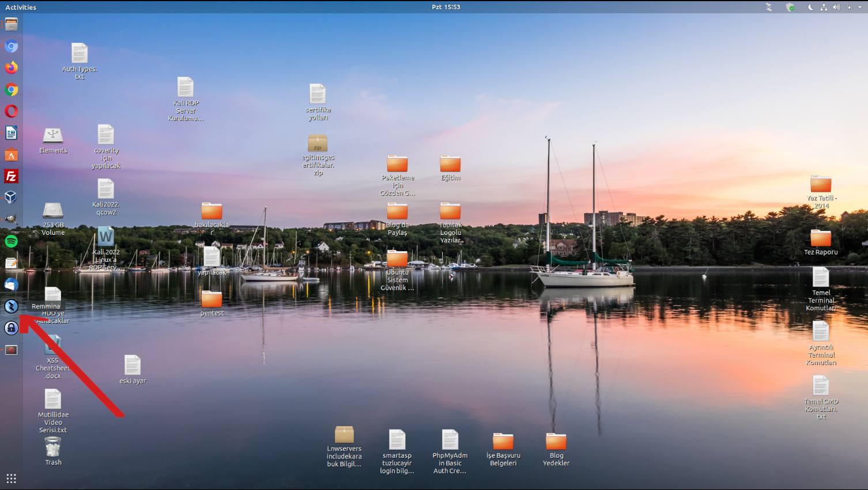The image size is (868, 490).
Task: Open the shield security tray indicator
Action: [790, 7]
